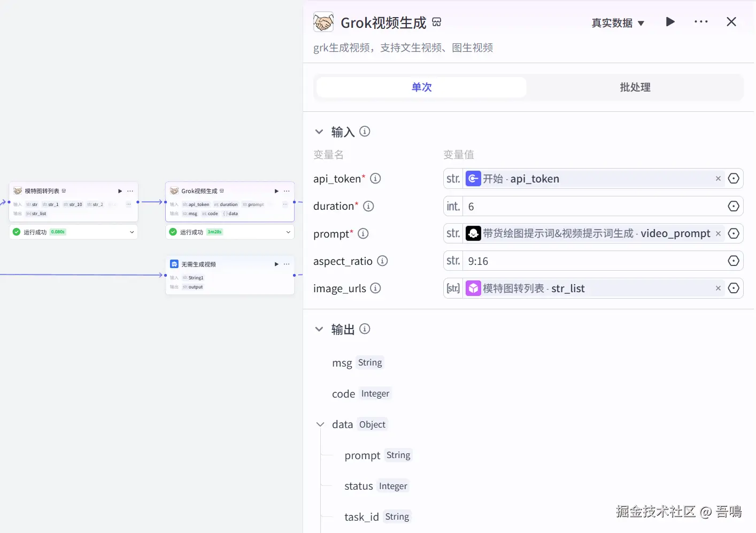Click the duration input containing 6

pyautogui.click(x=593, y=207)
